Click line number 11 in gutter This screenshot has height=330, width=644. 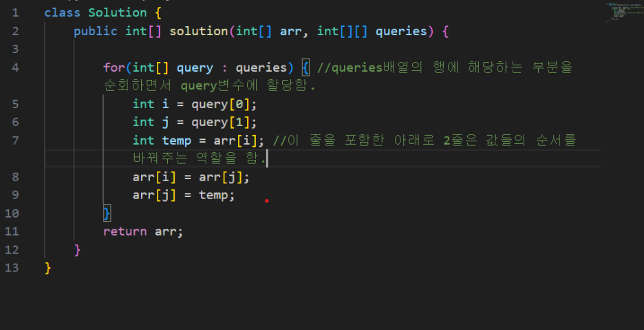pos(12,231)
